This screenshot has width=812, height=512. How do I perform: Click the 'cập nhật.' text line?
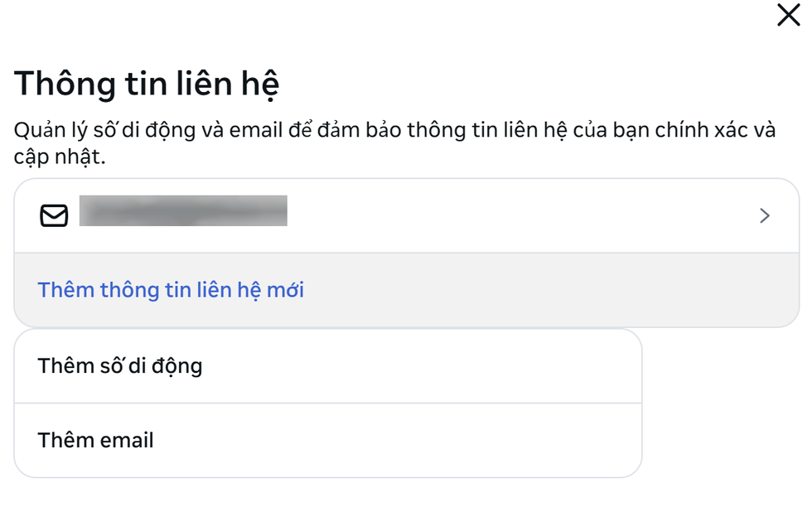(60, 157)
